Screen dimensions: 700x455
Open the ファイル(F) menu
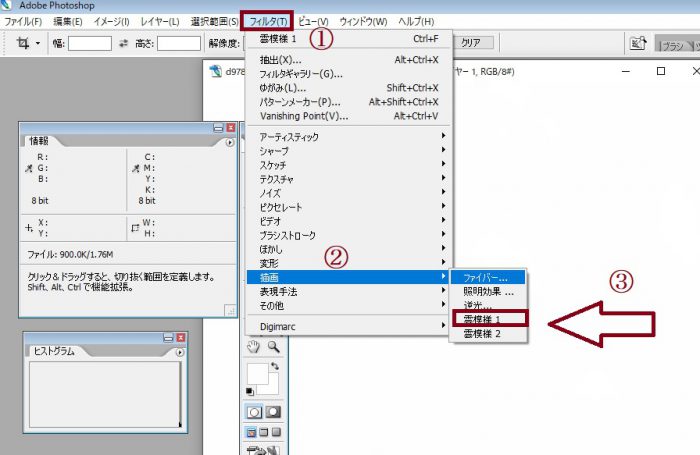pos(23,21)
